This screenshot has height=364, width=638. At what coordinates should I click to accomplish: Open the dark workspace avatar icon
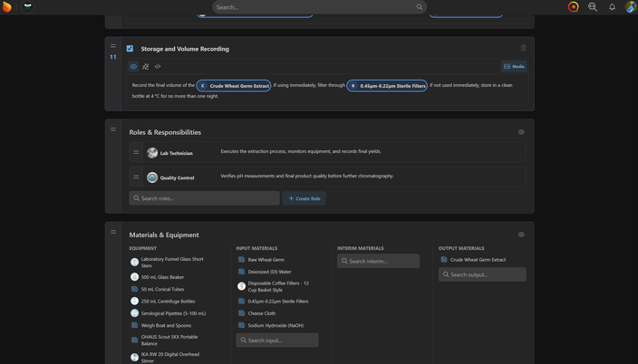27,7
